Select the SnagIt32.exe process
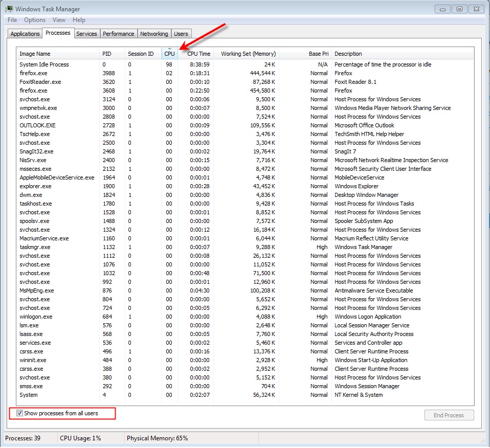This screenshot has height=448, width=490. pyautogui.click(x=246, y=151)
